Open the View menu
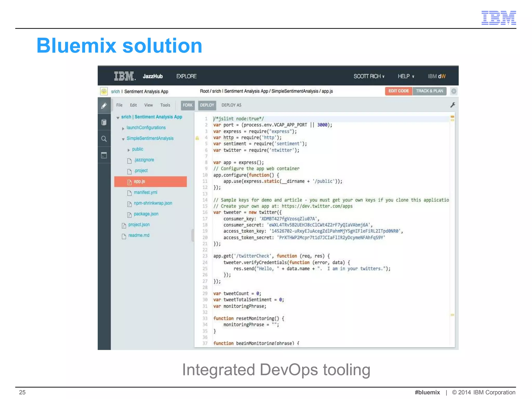Image resolution: width=532 pixels, height=399 pixels. point(148,105)
